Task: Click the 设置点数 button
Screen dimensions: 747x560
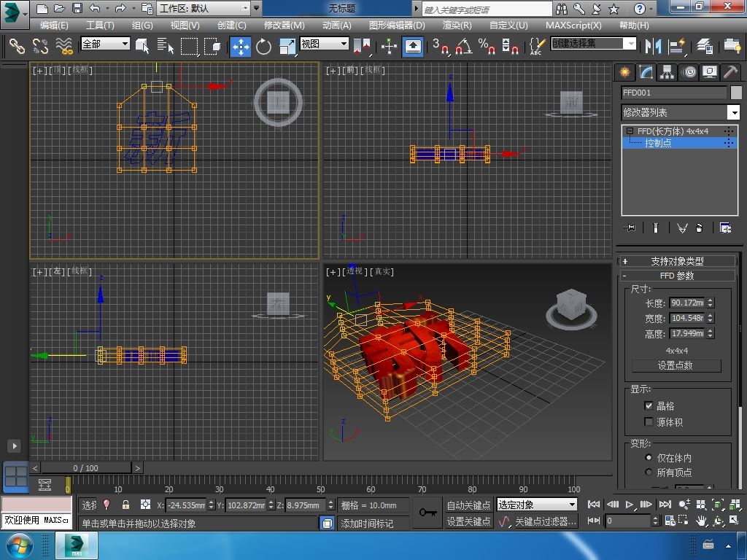Action: (676, 366)
